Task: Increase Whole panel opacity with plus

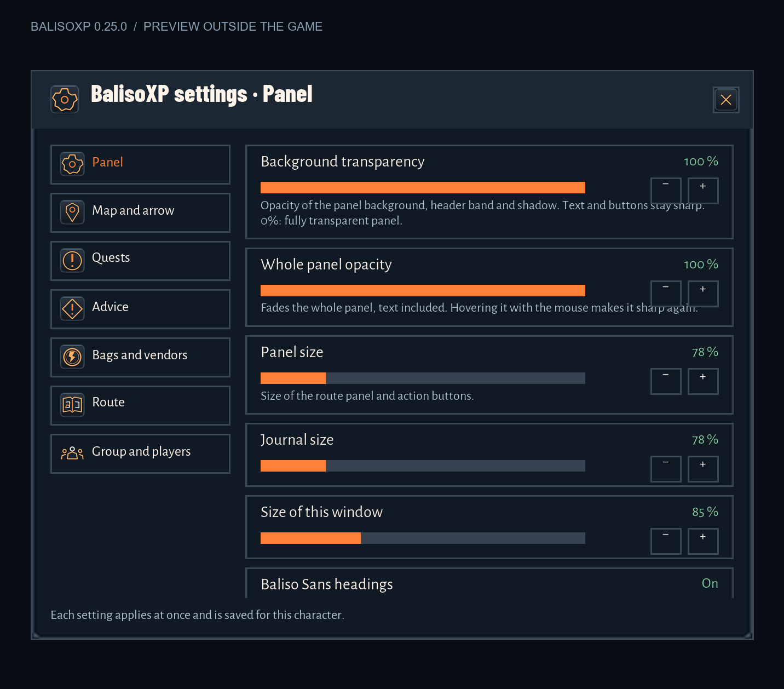Action: [x=703, y=294]
